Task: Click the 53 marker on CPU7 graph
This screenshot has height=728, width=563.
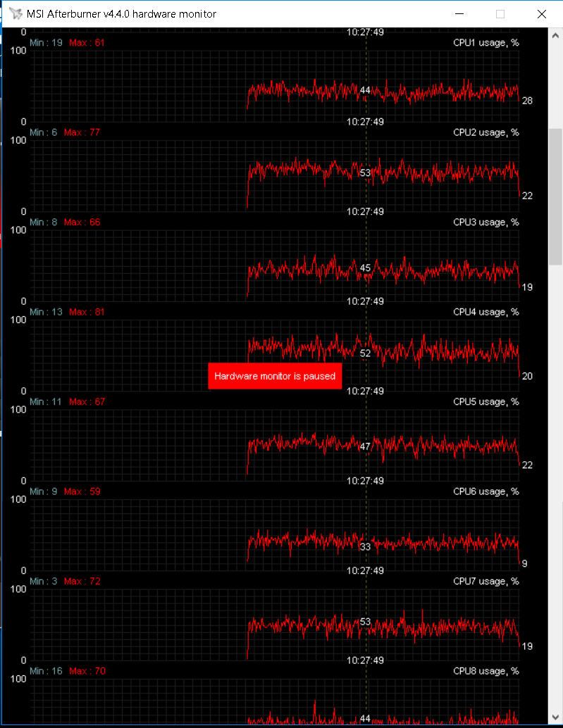Action: click(x=365, y=622)
